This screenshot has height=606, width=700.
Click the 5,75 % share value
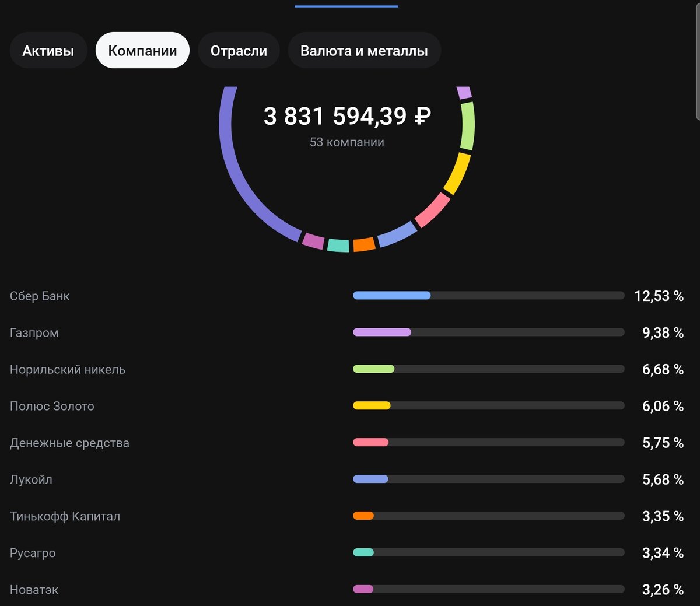coord(663,443)
